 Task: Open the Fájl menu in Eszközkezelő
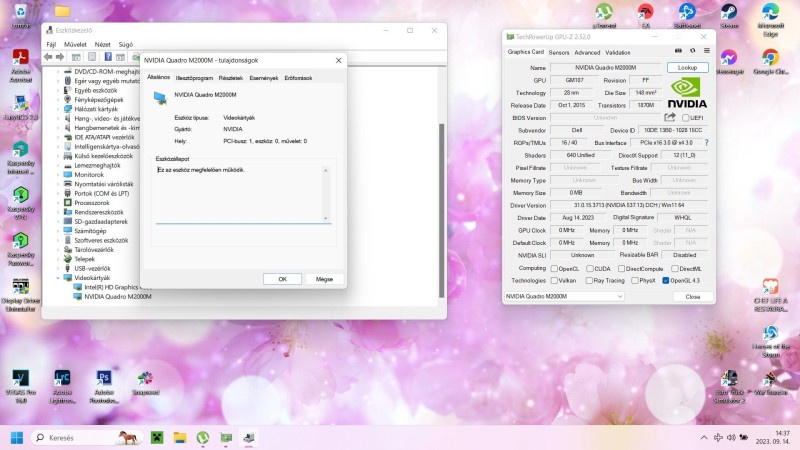click(51, 44)
